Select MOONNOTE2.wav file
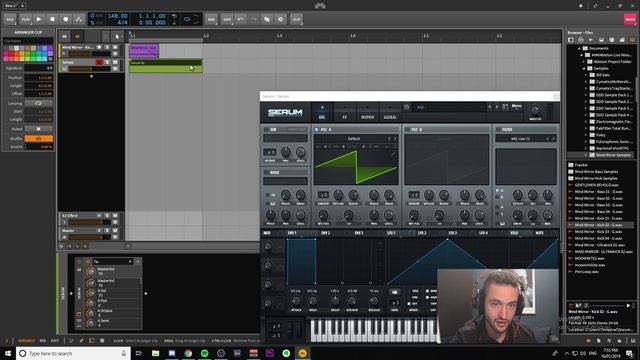This screenshot has width=640, height=360. [589, 258]
